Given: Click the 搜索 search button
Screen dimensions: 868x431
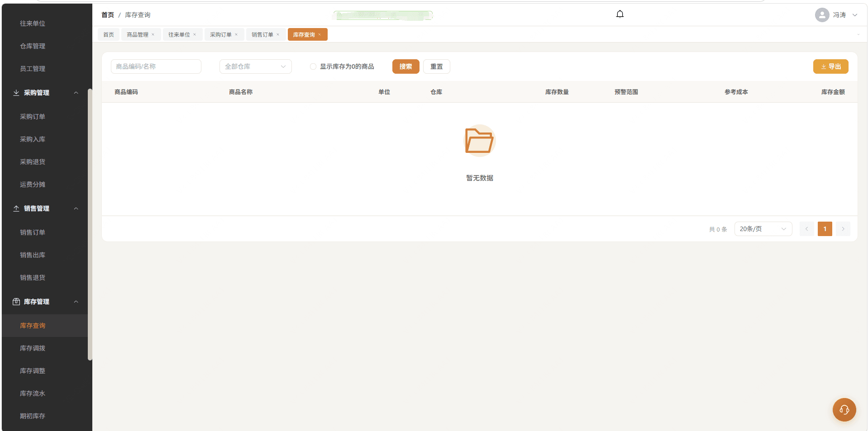Looking at the screenshot, I should pos(405,66).
